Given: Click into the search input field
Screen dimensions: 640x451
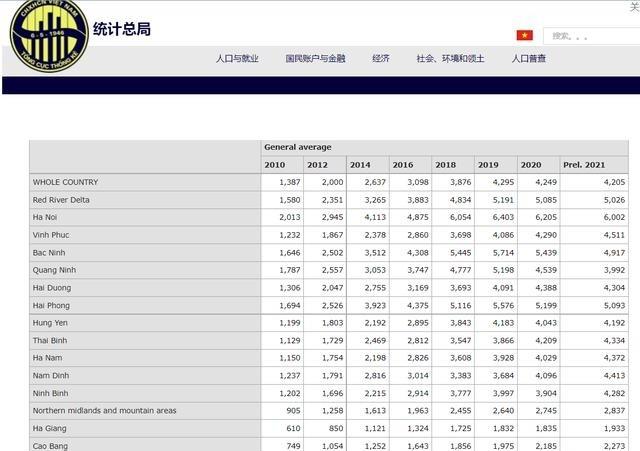Looking at the screenshot, I should [x=592, y=36].
